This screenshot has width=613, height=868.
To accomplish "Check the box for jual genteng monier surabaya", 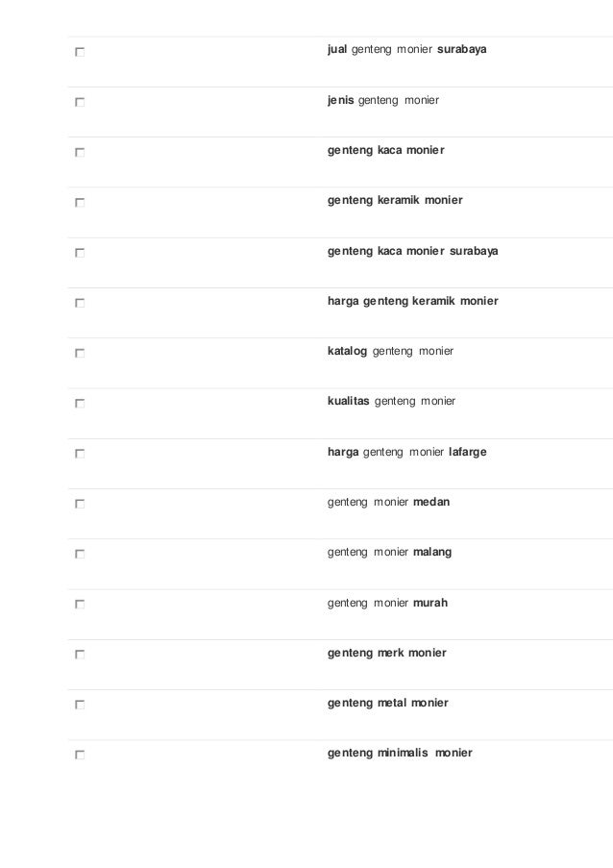I will pyautogui.click(x=80, y=52).
